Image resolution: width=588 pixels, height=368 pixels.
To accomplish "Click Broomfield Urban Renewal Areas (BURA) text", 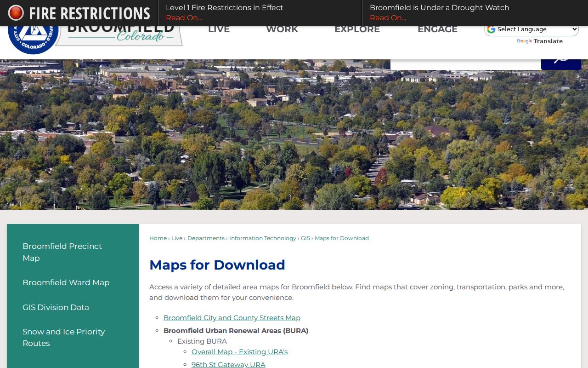I will click(236, 331).
